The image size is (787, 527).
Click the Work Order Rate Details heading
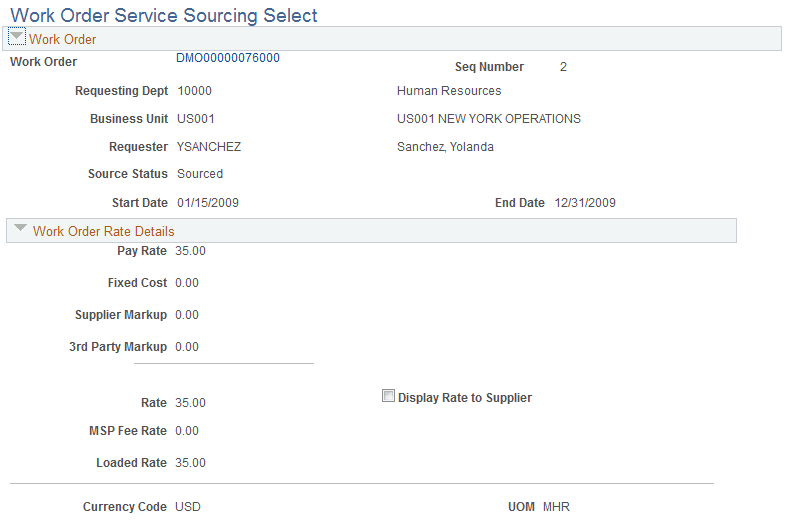pos(103,231)
